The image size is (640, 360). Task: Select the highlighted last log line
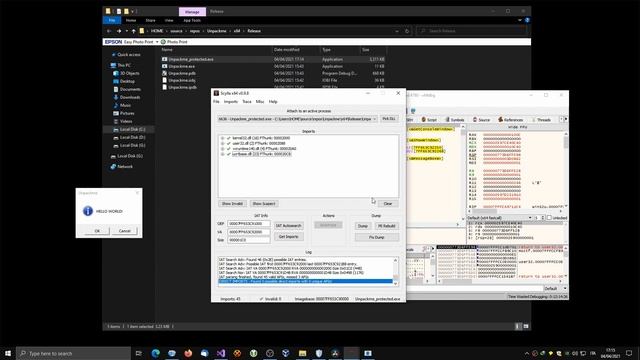[305, 282]
